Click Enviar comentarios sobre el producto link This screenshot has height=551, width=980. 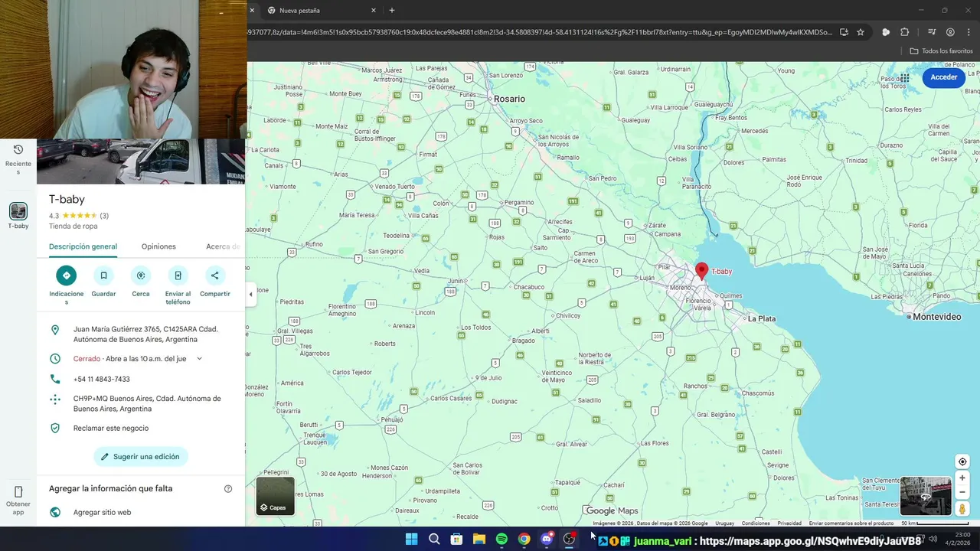coord(851,523)
